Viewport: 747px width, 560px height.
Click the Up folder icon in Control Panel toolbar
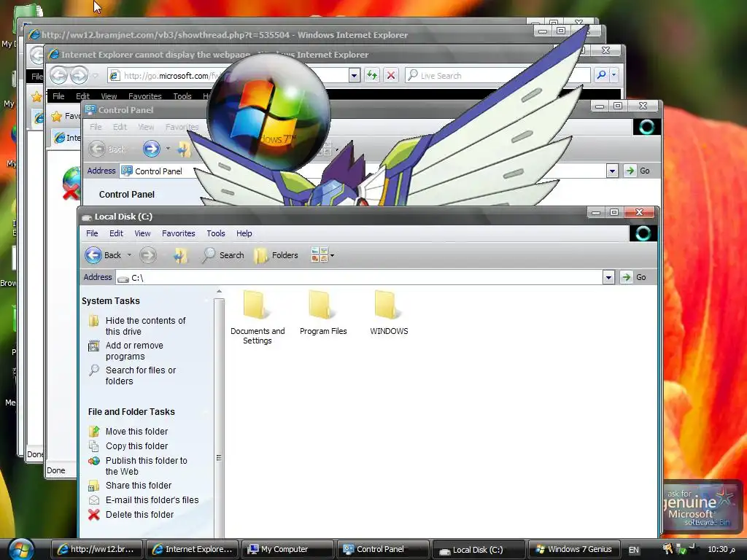[184, 149]
